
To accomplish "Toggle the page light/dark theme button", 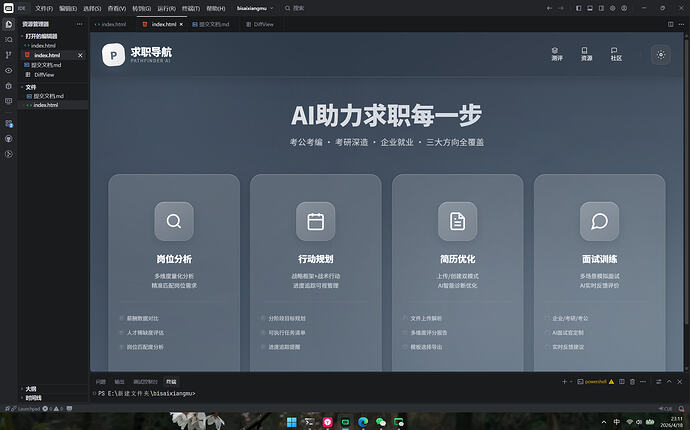I will [660, 55].
